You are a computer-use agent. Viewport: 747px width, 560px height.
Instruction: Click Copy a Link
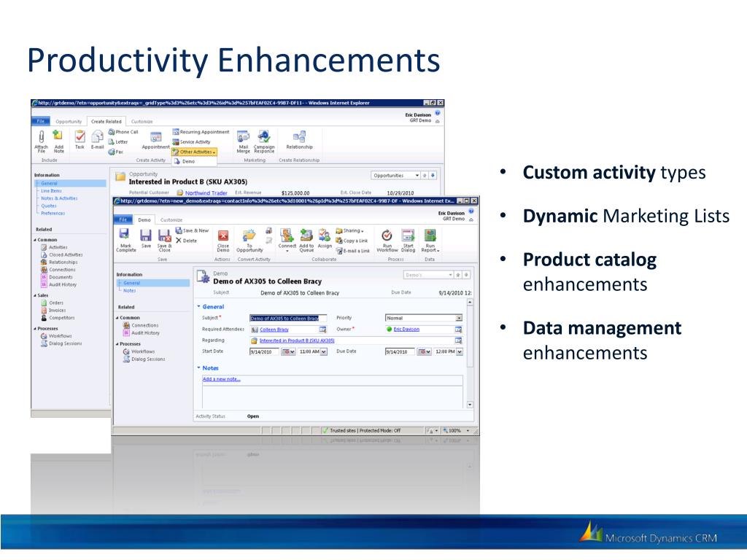[352, 241]
